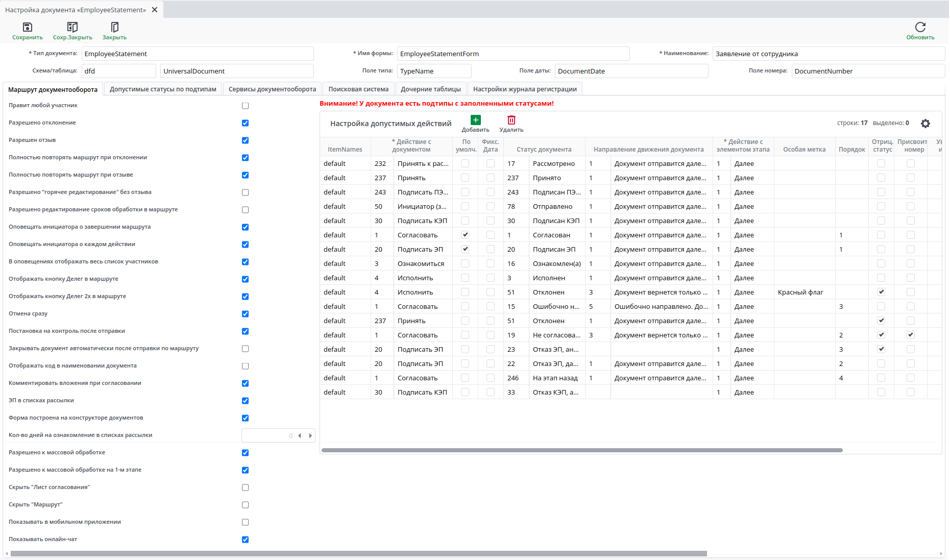
Task: Toggle 'Отображать код в наименовании документа' checkbox
Action: click(245, 366)
